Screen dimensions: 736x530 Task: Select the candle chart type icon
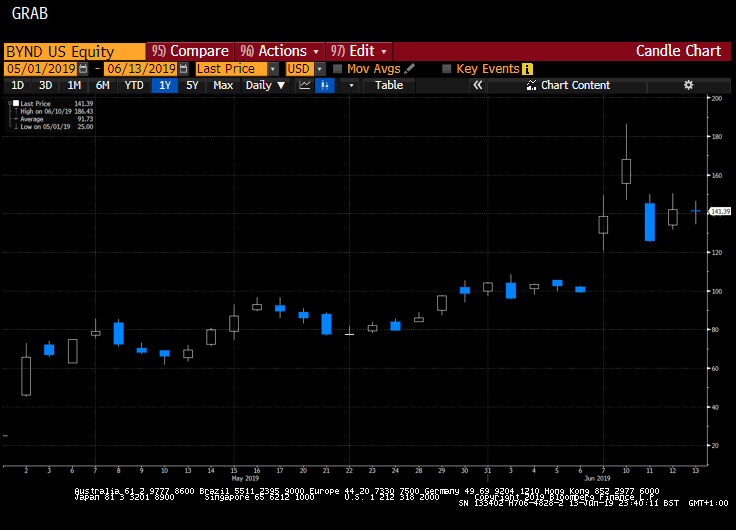pyautogui.click(x=324, y=86)
